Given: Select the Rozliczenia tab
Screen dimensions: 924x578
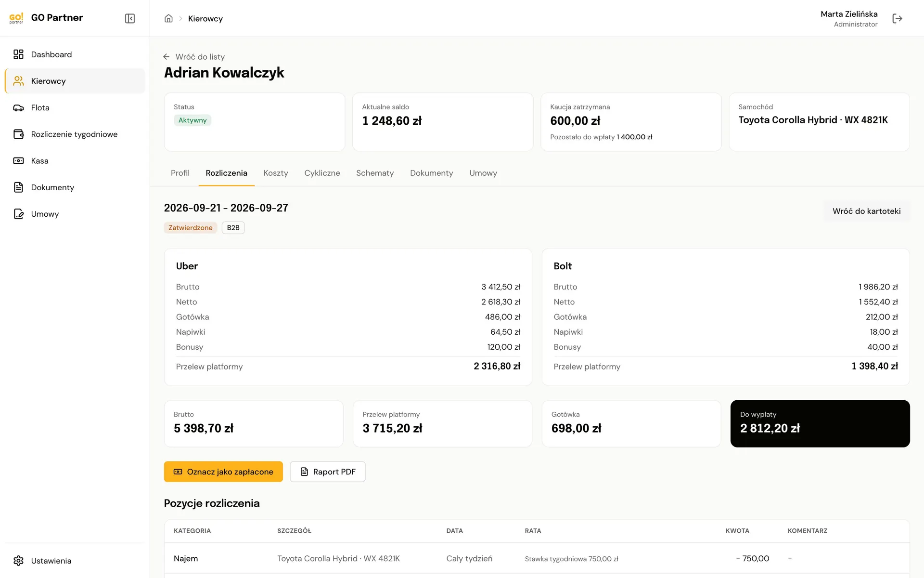Looking at the screenshot, I should [x=226, y=173].
